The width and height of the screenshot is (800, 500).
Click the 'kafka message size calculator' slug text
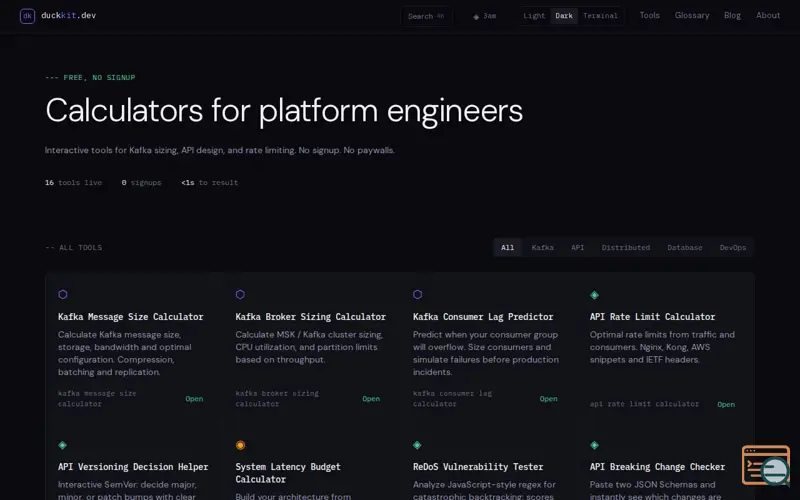(x=97, y=398)
